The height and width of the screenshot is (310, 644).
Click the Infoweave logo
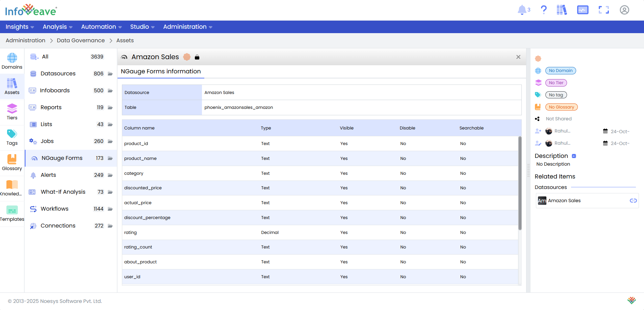point(31,10)
